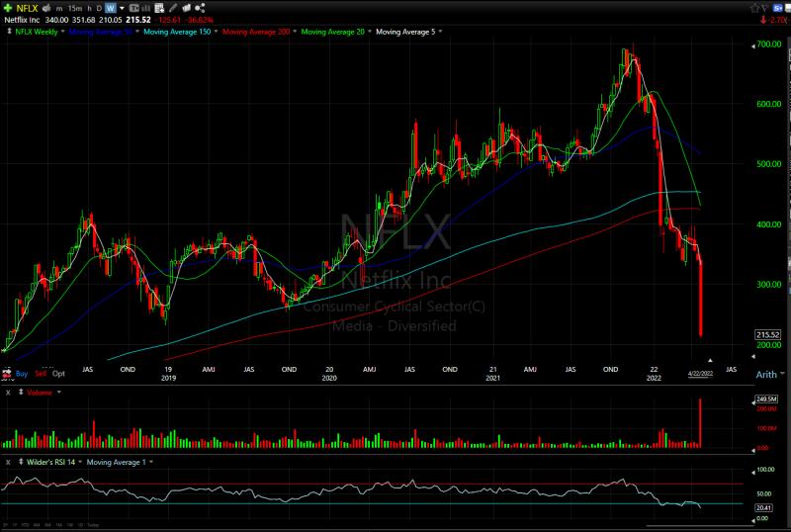Click the scale arrow beside 700.00
This screenshot has height=532, width=791.
pos(753,45)
